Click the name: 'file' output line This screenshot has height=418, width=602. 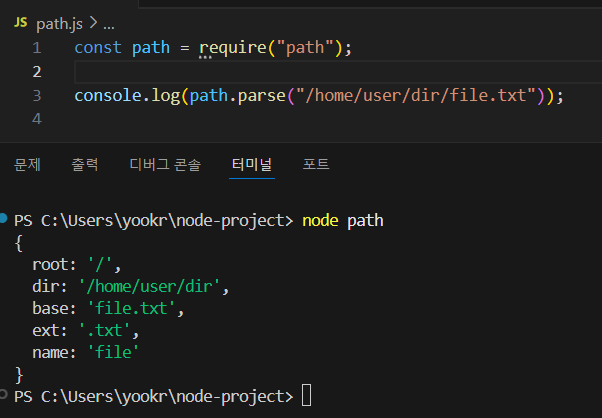(85, 352)
